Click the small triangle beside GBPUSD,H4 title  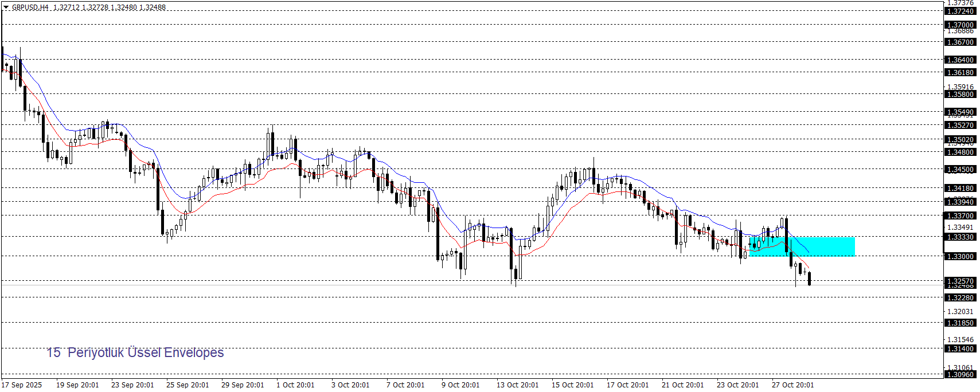[6, 7]
